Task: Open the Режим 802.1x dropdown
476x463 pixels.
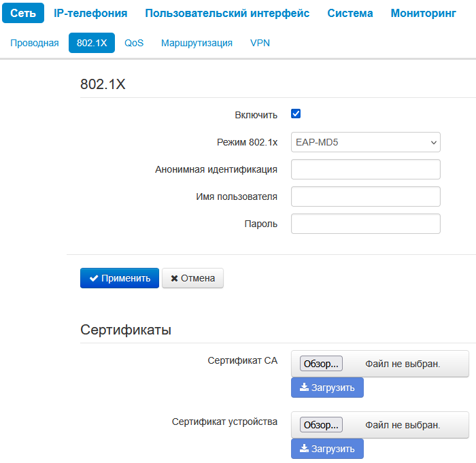Action: [x=365, y=142]
